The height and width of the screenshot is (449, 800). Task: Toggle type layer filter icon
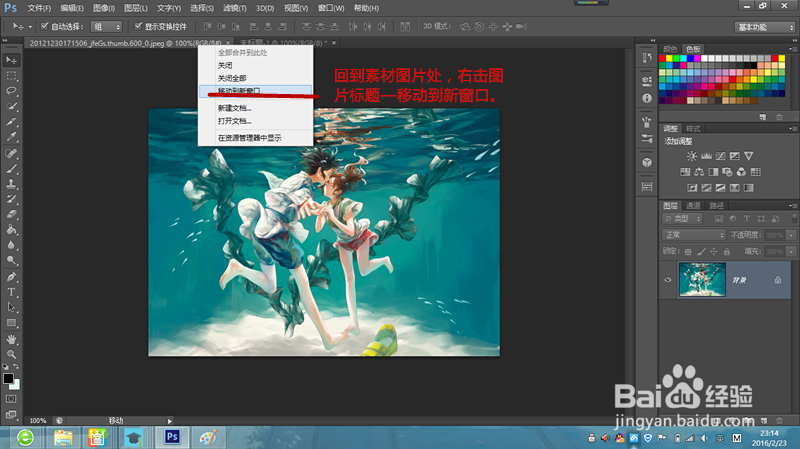point(747,219)
